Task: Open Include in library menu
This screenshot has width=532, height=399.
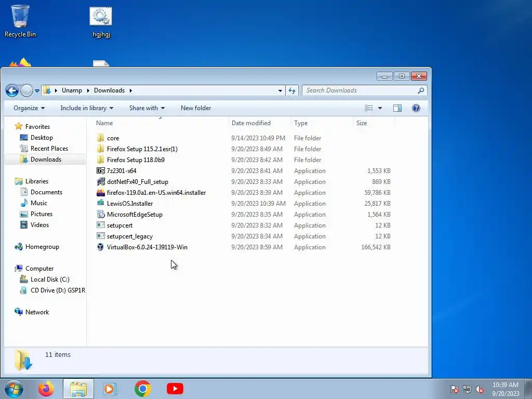Action: pos(87,108)
